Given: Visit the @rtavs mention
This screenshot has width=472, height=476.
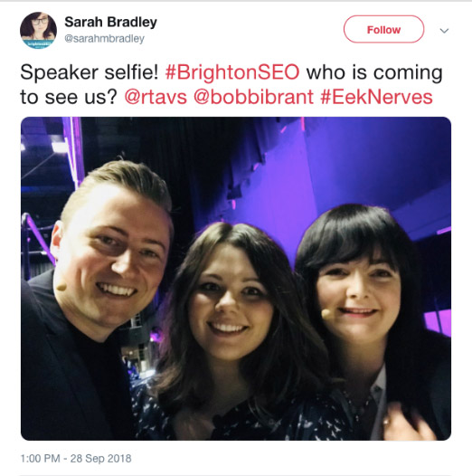Looking at the screenshot, I should coord(156,97).
